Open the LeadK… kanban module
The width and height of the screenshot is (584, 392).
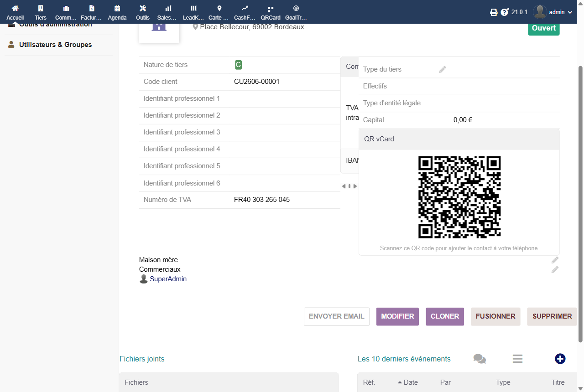coord(194,12)
